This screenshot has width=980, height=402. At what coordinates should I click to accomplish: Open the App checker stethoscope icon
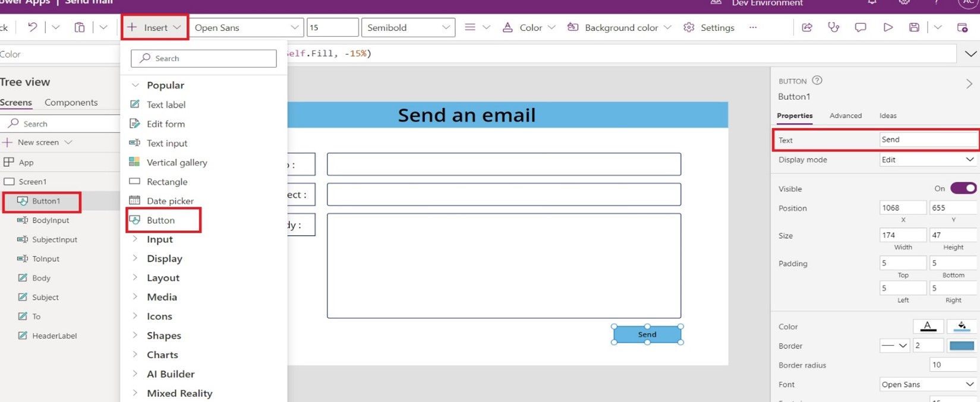pyautogui.click(x=833, y=27)
